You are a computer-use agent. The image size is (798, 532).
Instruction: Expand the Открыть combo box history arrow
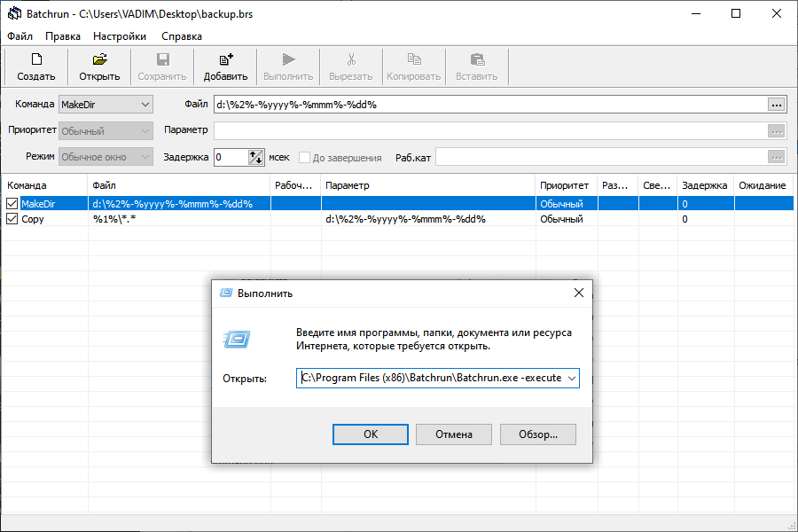click(x=572, y=379)
